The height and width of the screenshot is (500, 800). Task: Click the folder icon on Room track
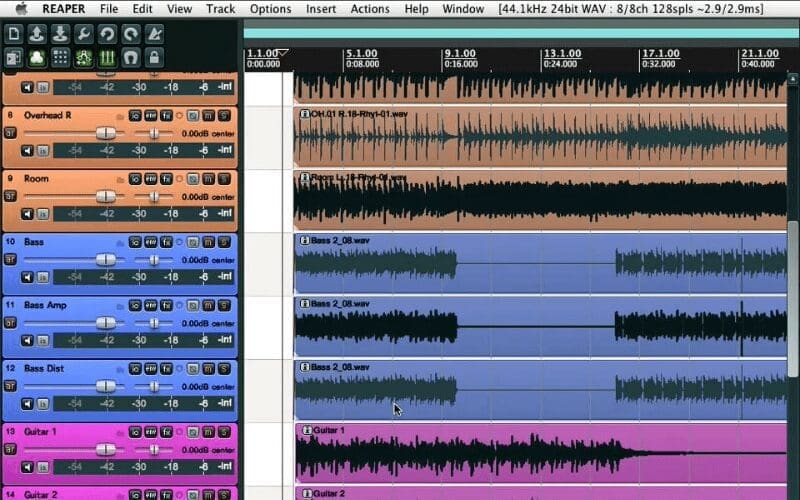click(x=120, y=180)
